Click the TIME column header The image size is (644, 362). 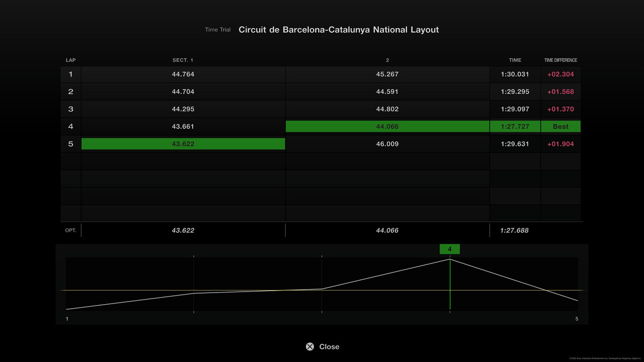515,60
